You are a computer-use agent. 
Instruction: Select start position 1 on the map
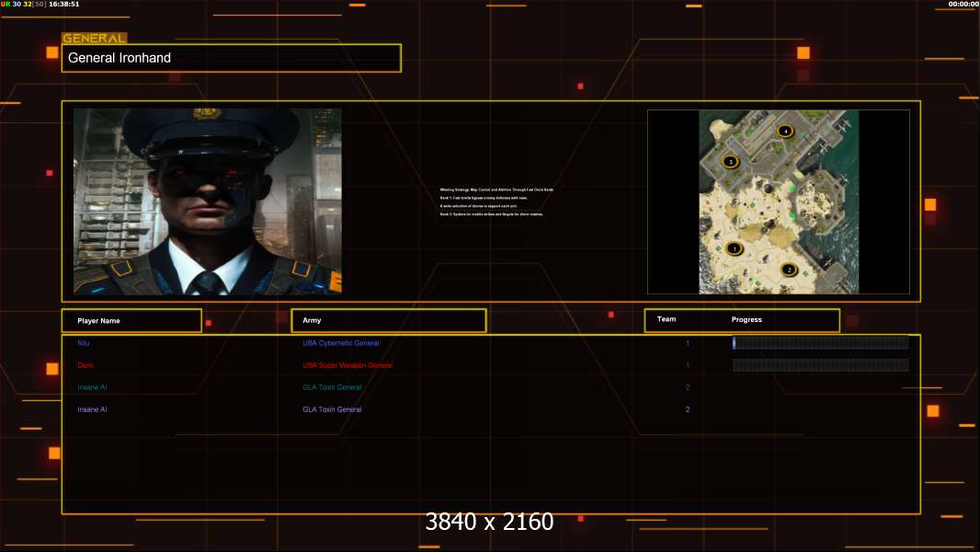tap(735, 248)
